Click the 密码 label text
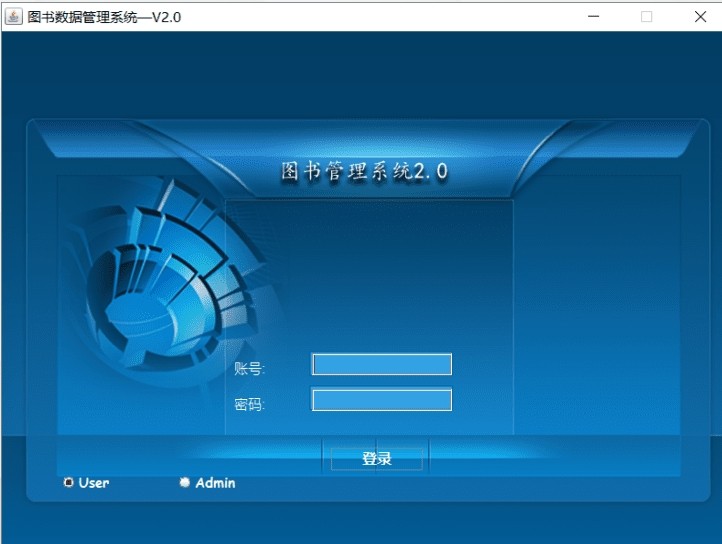 (x=248, y=405)
